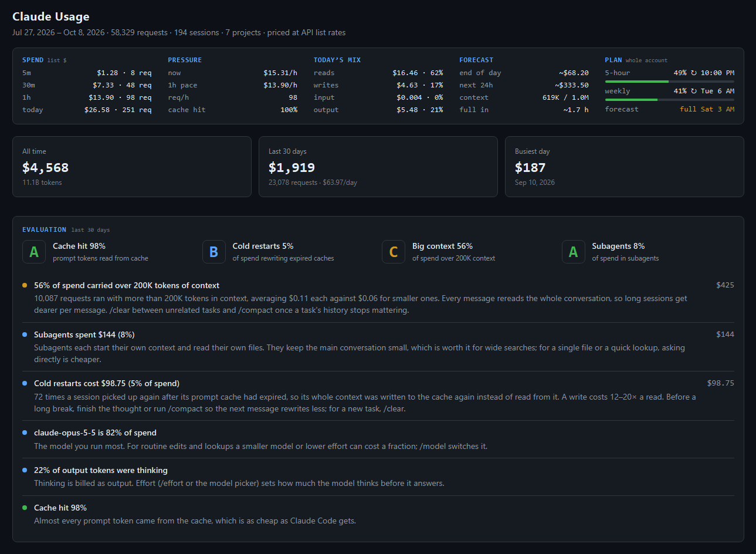This screenshot has width=756, height=554.
Task: Click the $425 amount on the right
Action: coord(725,285)
